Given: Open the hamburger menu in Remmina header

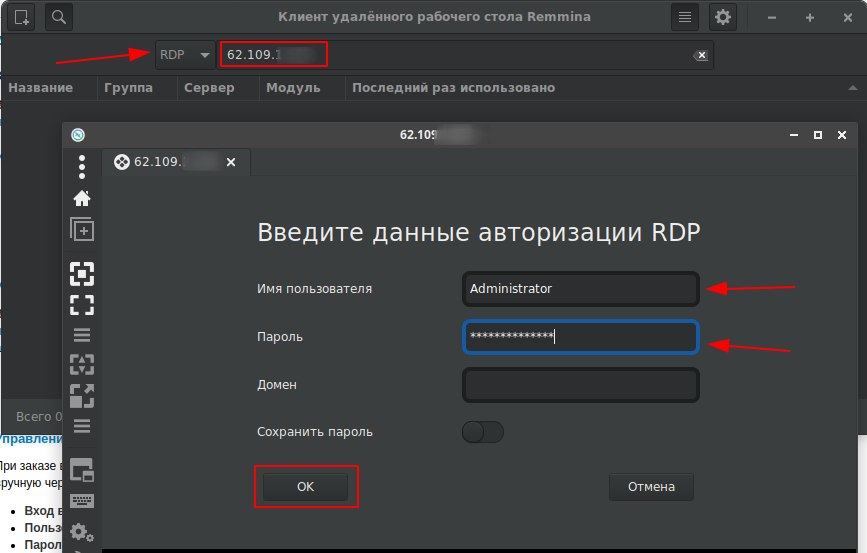Looking at the screenshot, I should click(x=685, y=17).
